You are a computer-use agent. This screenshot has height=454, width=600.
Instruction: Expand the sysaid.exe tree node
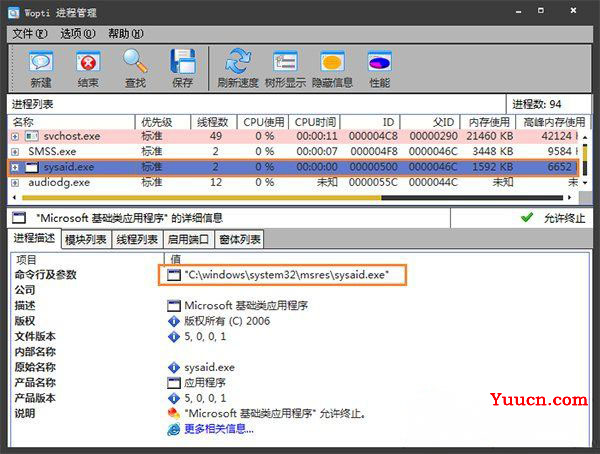tap(15, 167)
